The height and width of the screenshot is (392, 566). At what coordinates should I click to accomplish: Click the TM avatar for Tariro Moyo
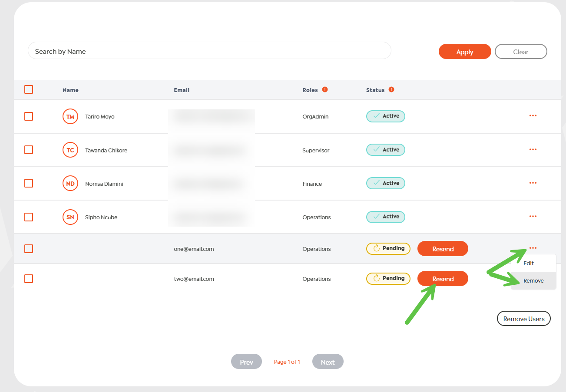coord(70,116)
